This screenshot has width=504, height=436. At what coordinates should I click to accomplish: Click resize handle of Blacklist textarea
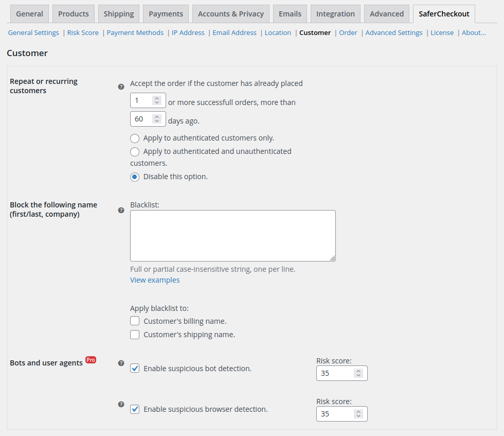333,258
